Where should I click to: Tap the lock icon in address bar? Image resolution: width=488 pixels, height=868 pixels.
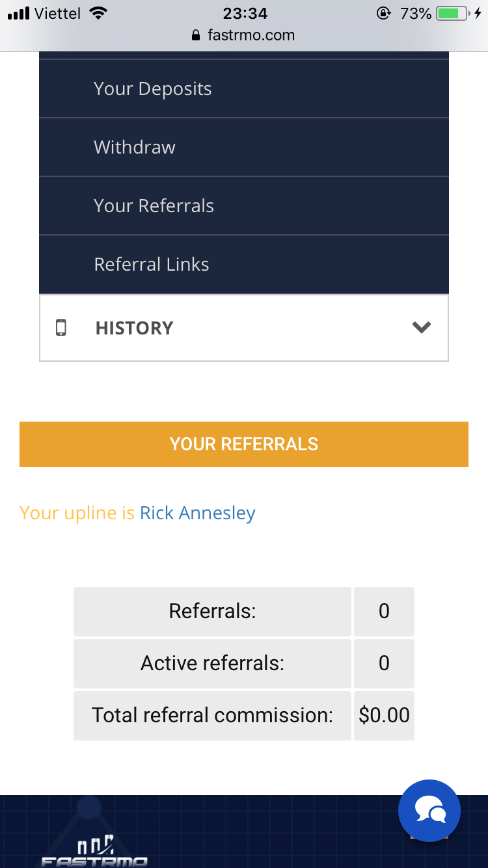click(196, 36)
